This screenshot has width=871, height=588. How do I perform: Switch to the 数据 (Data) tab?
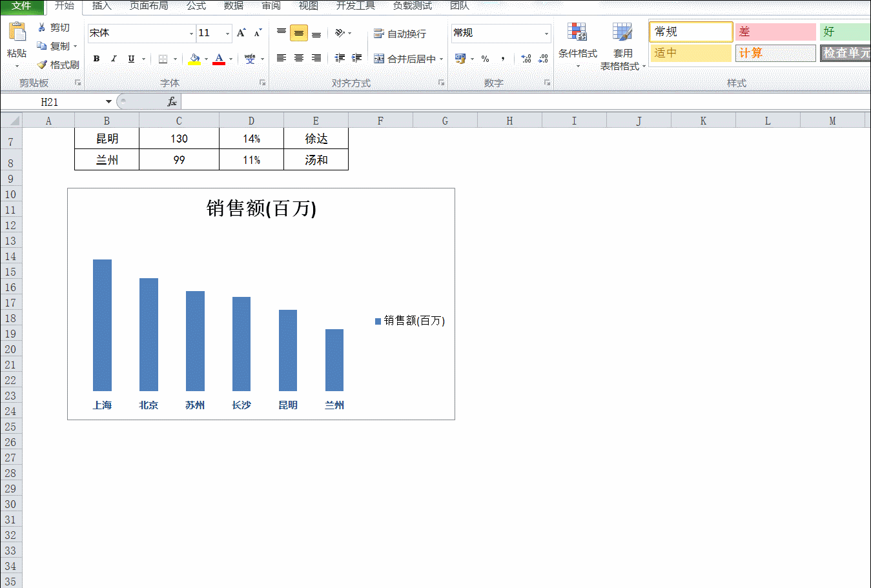pyautogui.click(x=234, y=6)
